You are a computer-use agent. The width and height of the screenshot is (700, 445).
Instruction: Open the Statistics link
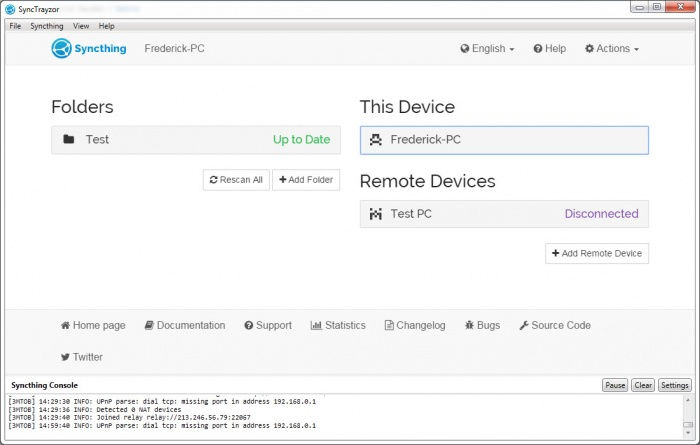point(338,325)
